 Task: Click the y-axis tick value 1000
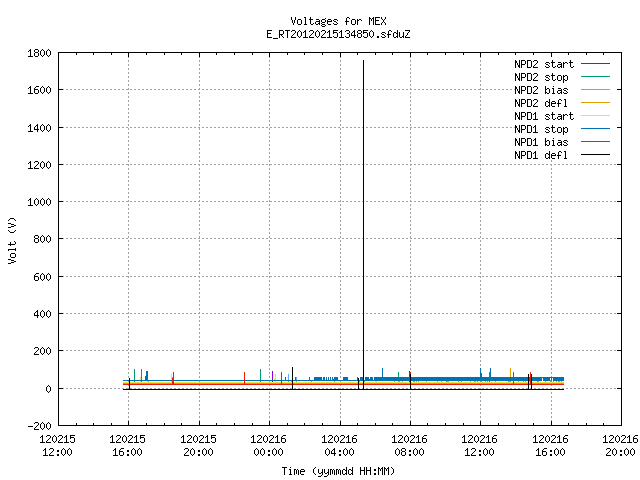tap(39, 202)
